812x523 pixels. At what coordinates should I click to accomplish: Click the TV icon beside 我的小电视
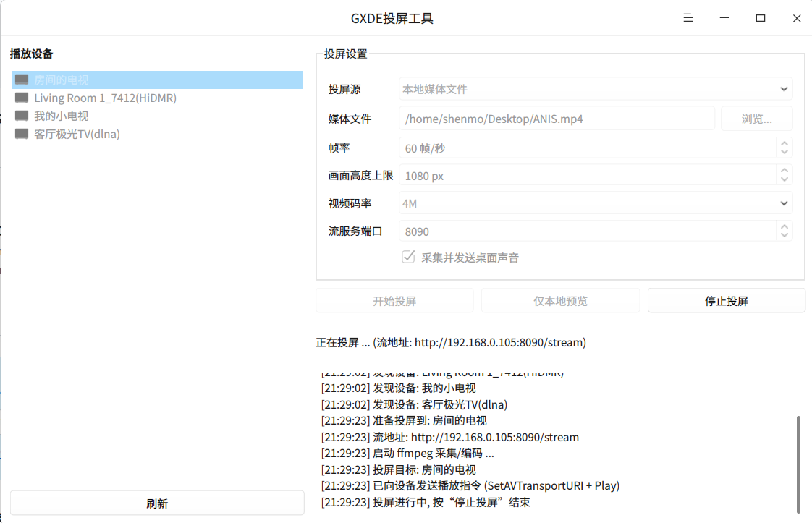pyautogui.click(x=22, y=116)
